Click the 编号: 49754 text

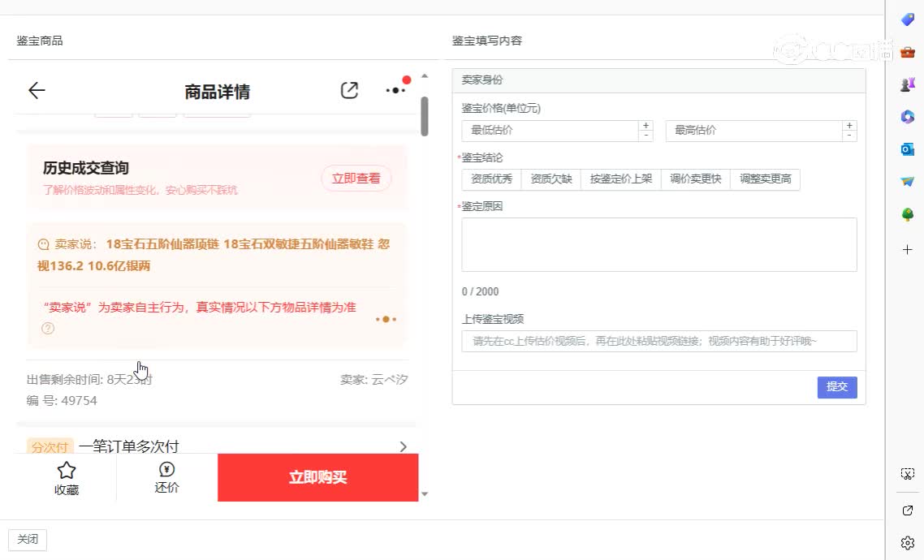tap(61, 401)
